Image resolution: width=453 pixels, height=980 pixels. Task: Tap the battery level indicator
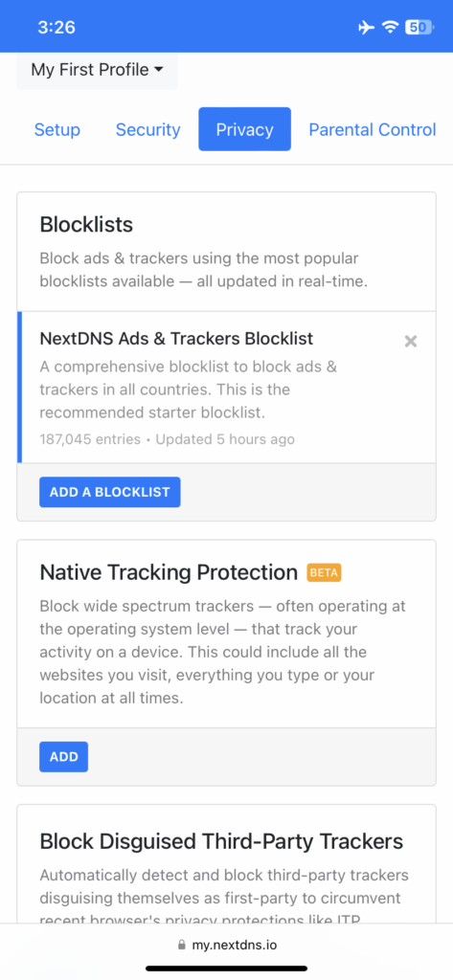pos(419,28)
